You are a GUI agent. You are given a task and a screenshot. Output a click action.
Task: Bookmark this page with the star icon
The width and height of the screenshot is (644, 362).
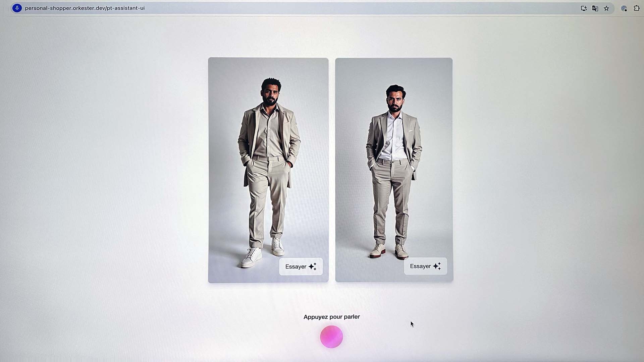tap(606, 8)
